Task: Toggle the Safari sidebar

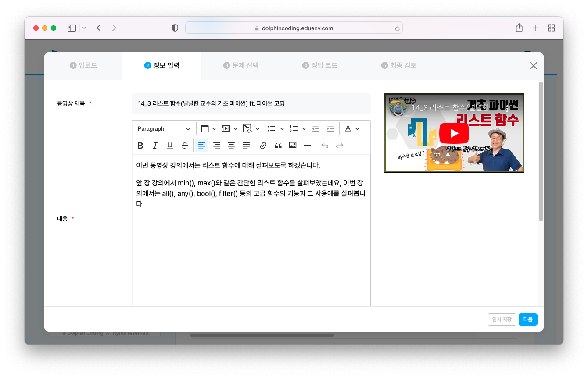Action: pos(72,28)
